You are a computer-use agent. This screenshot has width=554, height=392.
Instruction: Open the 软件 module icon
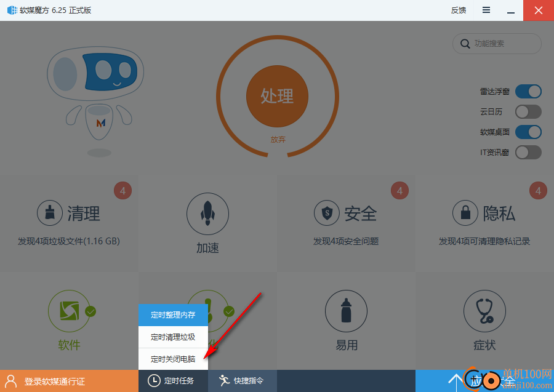point(69,311)
